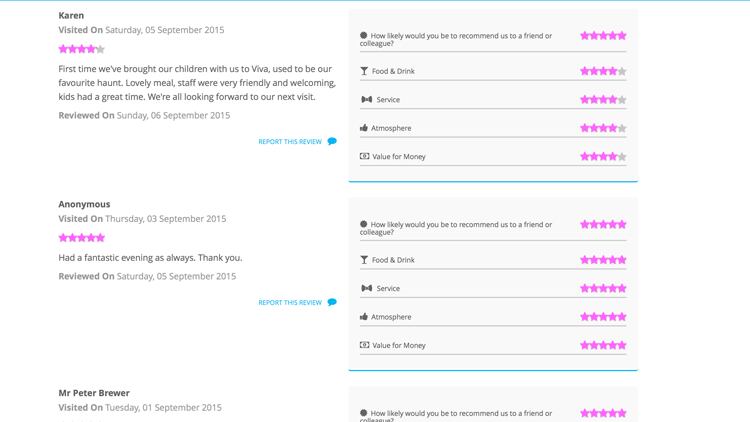Click Value for Money icon in Anonymous's ratings
Viewport: 750px width, 422px height.
pyautogui.click(x=364, y=346)
